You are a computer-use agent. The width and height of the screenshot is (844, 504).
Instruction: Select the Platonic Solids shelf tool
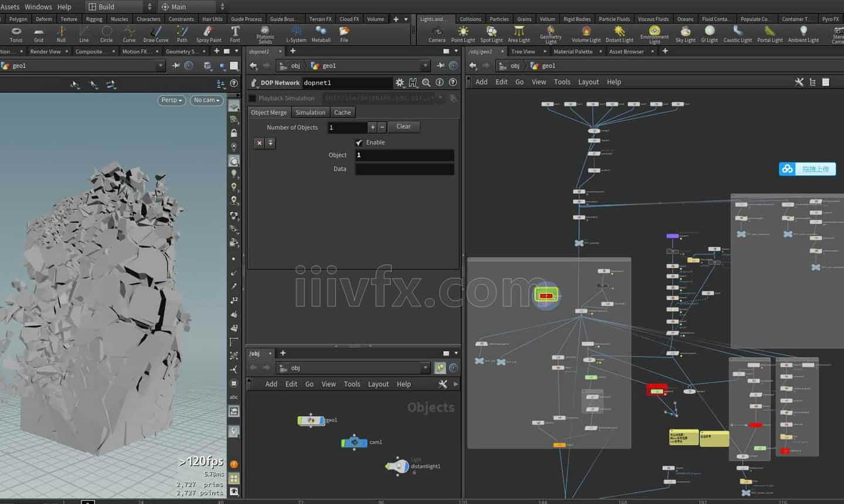click(x=265, y=35)
